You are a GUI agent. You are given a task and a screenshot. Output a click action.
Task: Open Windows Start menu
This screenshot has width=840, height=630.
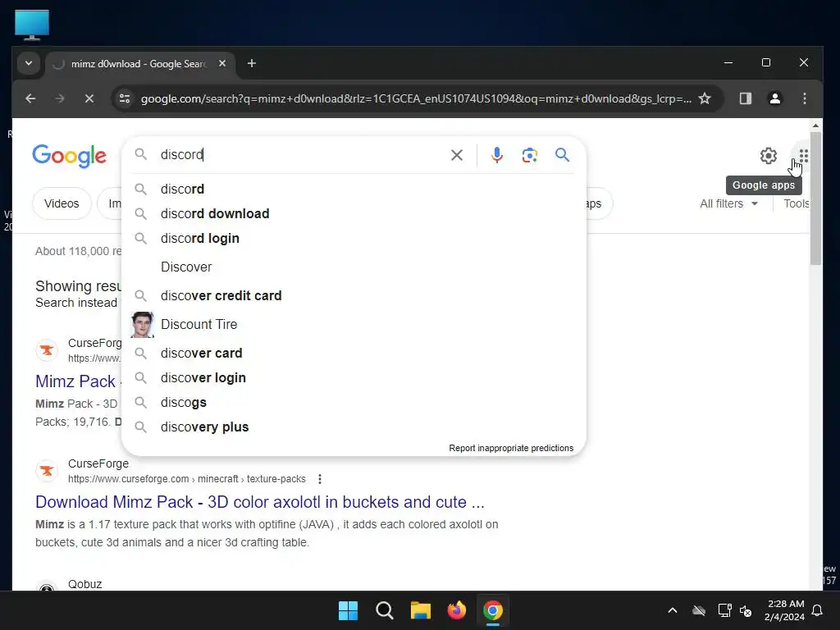click(x=348, y=610)
